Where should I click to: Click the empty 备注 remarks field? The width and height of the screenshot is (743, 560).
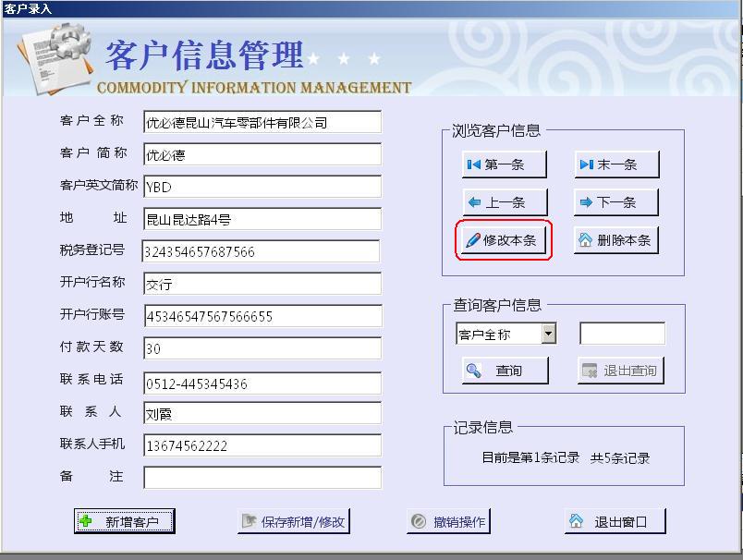[262, 477]
